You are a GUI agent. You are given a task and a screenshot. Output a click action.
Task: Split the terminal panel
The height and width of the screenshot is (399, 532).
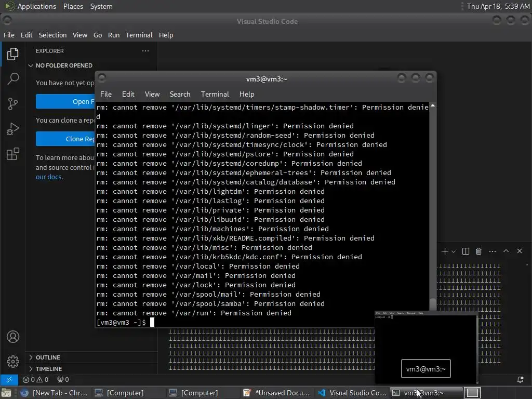coord(465,251)
